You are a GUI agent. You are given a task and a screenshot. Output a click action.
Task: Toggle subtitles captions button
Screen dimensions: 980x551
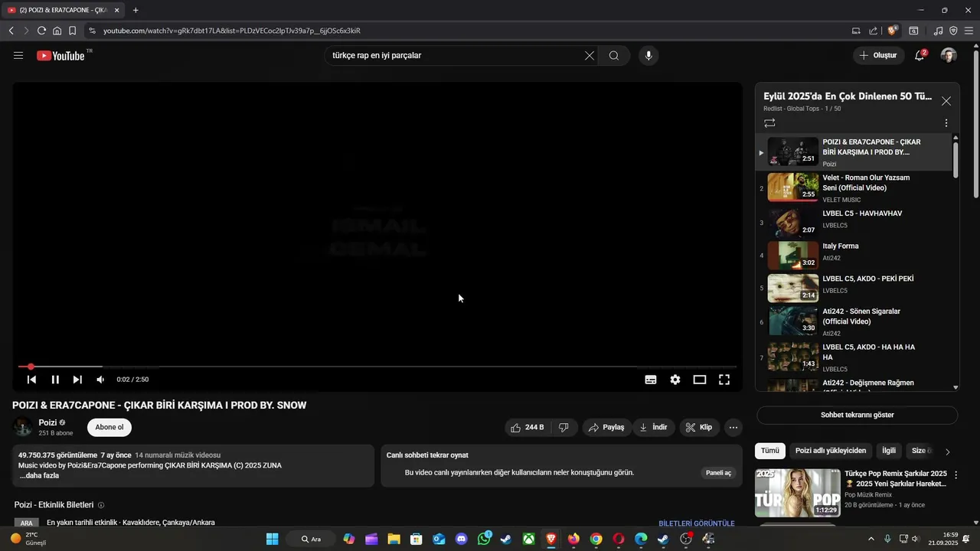(651, 380)
